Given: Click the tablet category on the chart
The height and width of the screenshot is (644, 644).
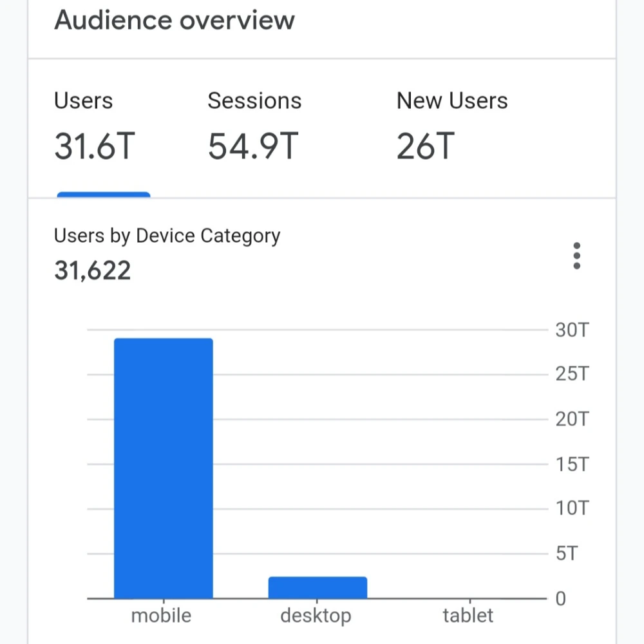Looking at the screenshot, I should coord(469,598).
